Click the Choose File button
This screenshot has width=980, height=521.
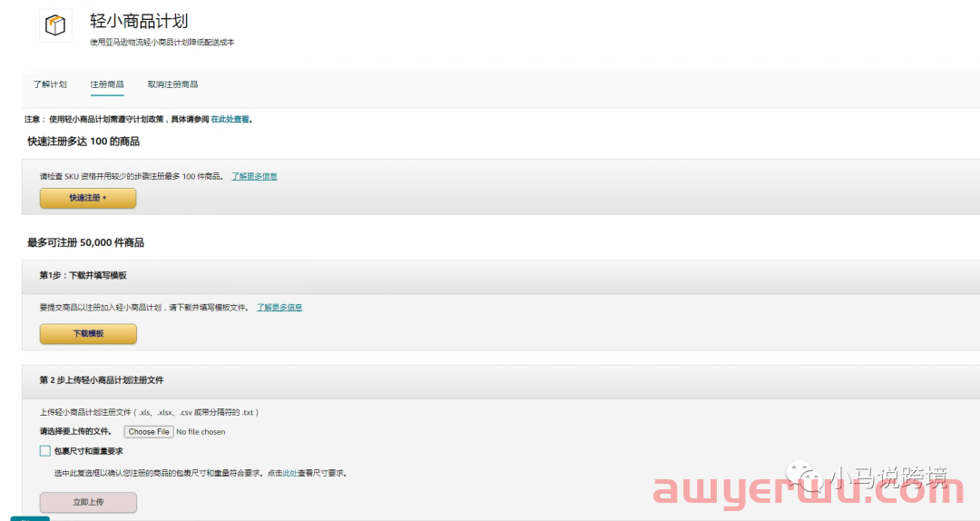click(x=149, y=431)
